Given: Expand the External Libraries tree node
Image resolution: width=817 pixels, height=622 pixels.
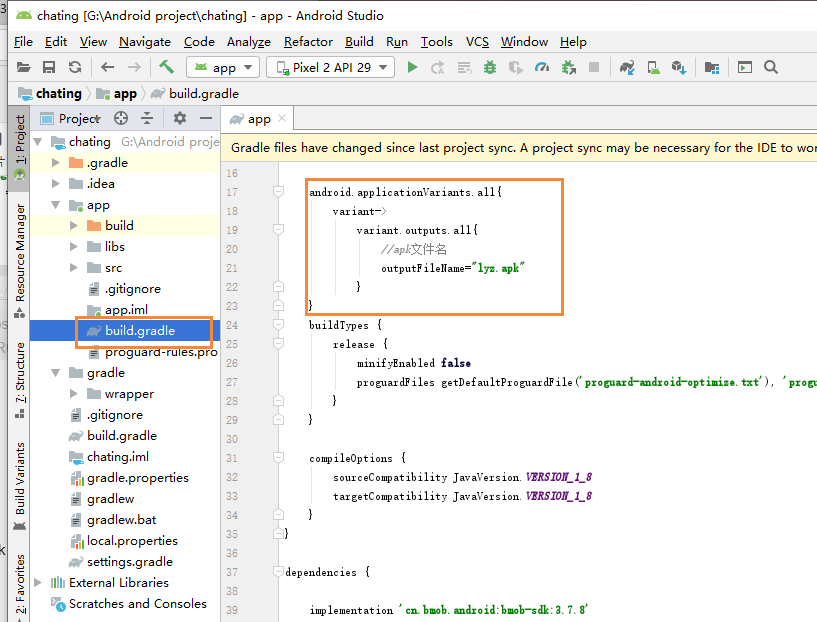Looking at the screenshot, I should coord(38,582).
